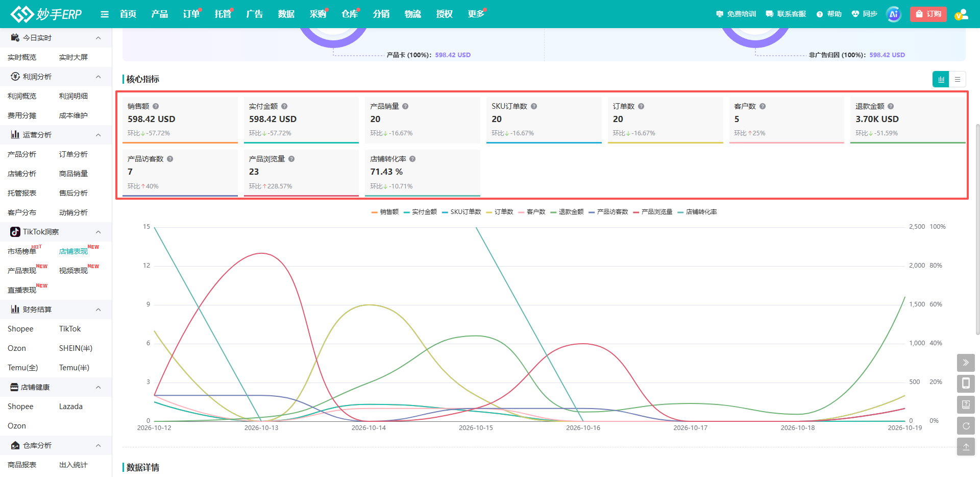Open the AI assistant icon
The height and width of the screenshot is (477, 980).
pyautogui.click(x=894, y=14)
